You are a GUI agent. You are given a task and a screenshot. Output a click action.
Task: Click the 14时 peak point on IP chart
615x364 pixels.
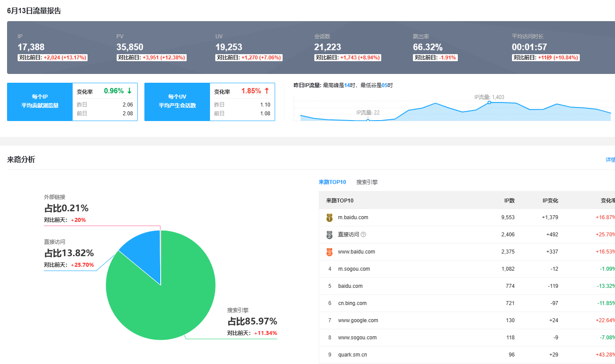click(489, 102)
